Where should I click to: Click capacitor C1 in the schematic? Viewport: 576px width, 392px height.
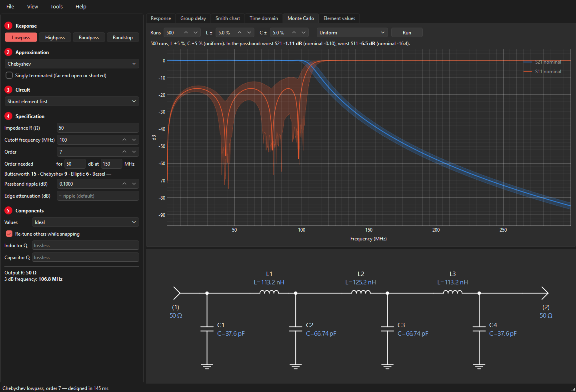(x=207, y=329)
